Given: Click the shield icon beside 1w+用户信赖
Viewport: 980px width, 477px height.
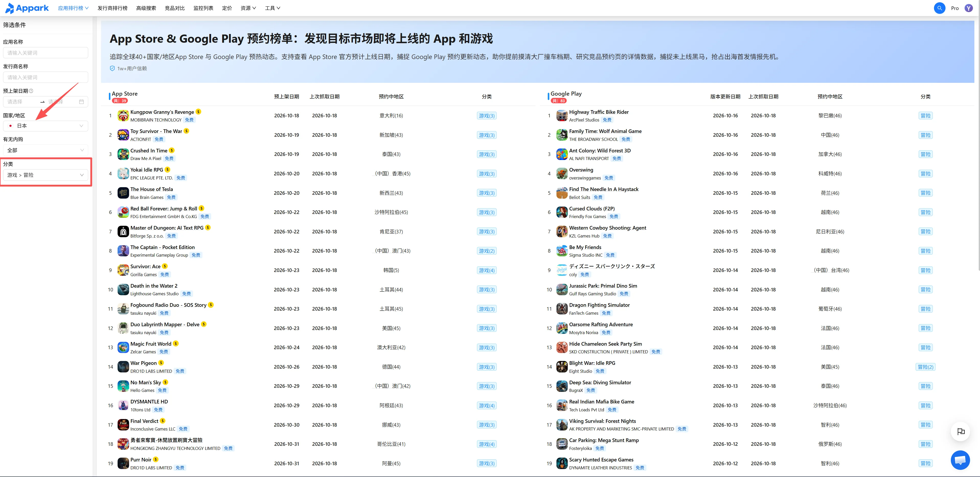Looking at the screenshot, I should 112,69.
